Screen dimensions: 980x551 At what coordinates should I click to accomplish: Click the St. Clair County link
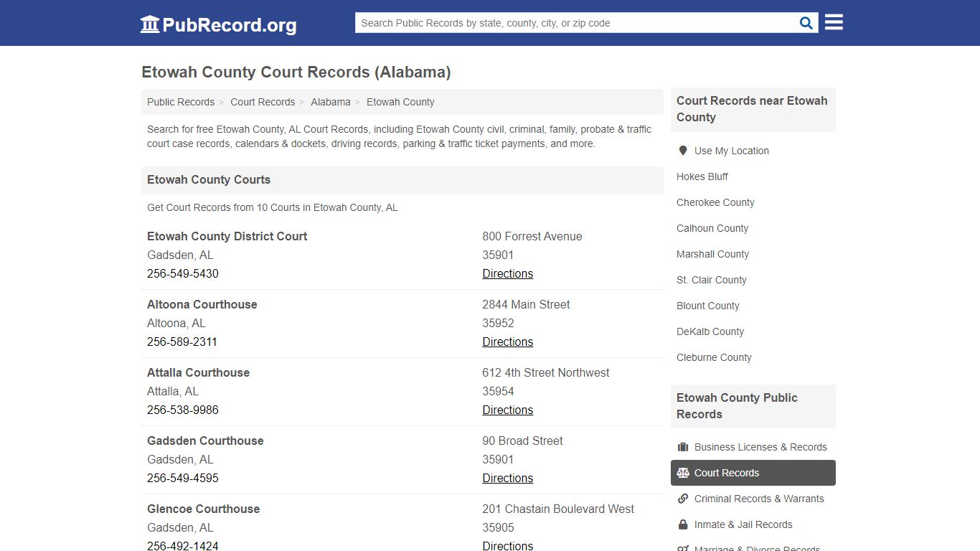point(711,280)
